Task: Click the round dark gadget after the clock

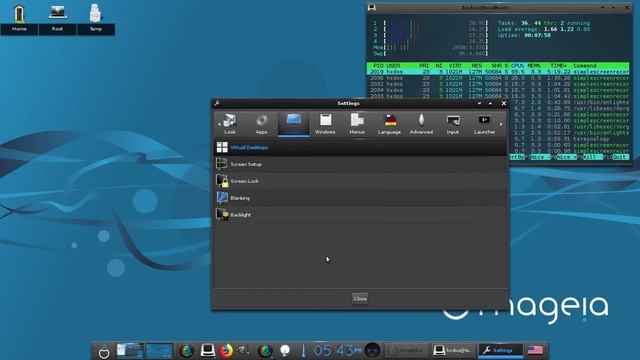Action: (372, 350)
